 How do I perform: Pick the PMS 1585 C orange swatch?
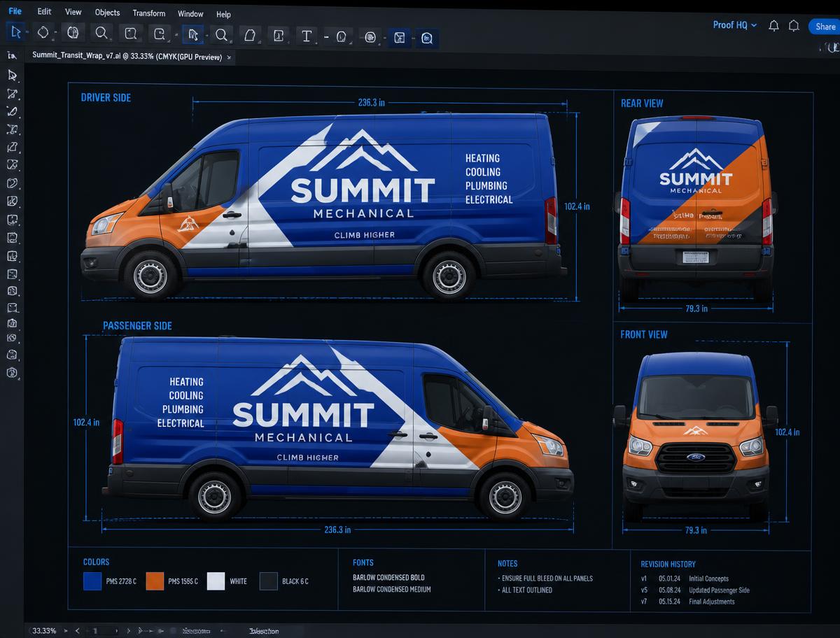pos(155,581)
